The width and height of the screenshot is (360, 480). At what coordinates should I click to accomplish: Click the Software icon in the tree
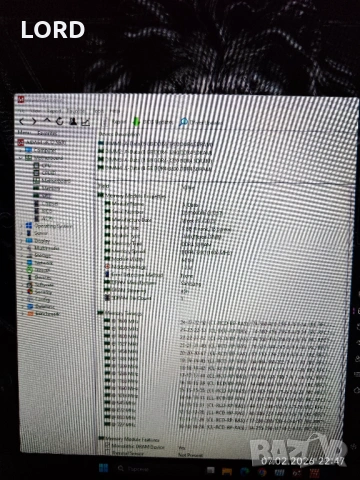pos(30,285)
